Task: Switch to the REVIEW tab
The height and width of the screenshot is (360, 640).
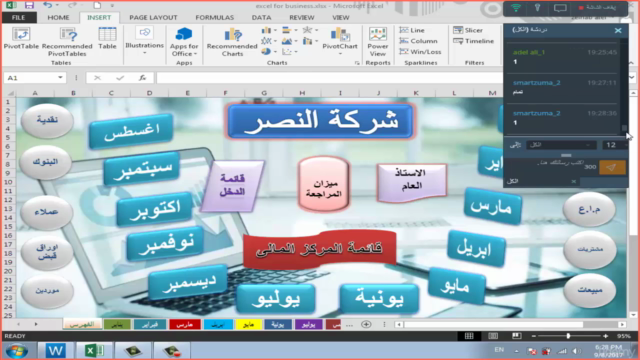Action: click(x=302, y=18)
